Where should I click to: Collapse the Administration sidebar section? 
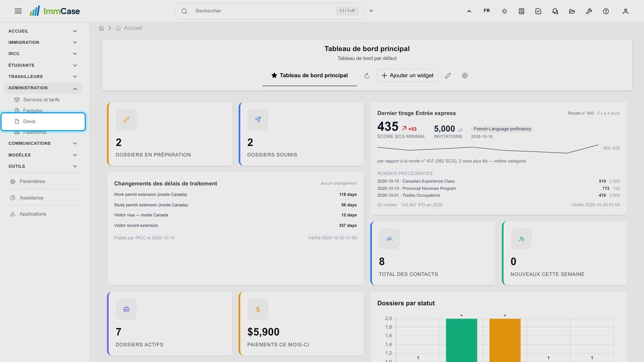43,88
